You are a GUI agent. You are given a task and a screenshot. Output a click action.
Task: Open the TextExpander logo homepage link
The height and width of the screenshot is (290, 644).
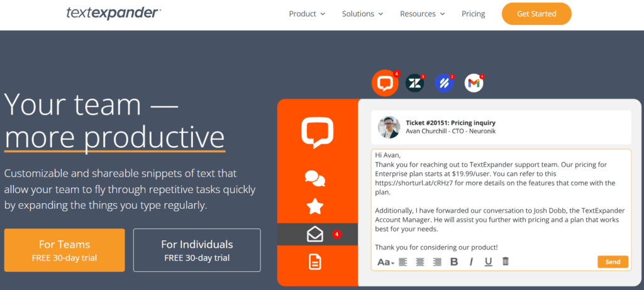pos(114,13)
